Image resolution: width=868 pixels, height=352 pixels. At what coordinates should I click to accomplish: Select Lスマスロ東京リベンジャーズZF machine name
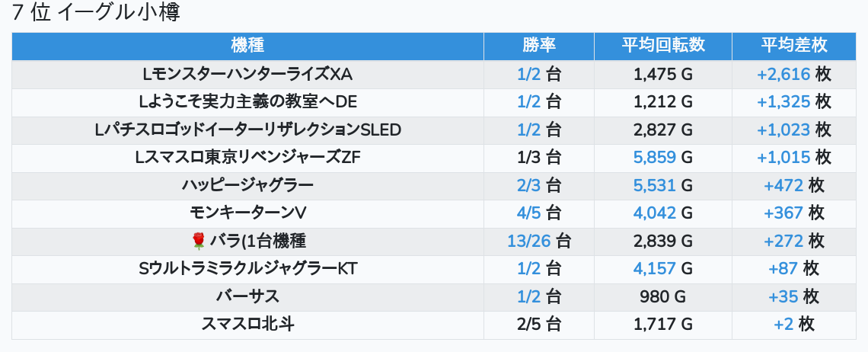[247, 158]
